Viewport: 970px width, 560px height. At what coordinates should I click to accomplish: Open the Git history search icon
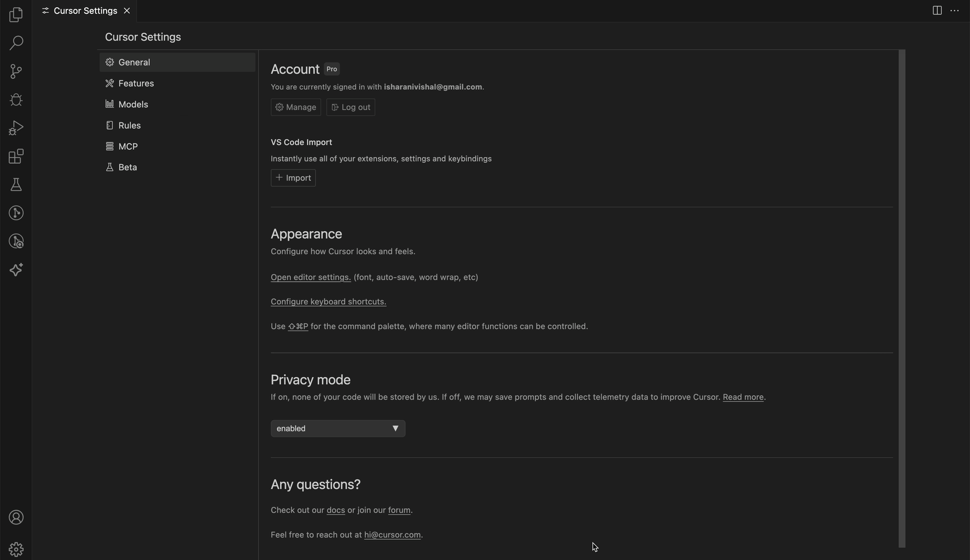pyautogui.click(x=16, y=241)
